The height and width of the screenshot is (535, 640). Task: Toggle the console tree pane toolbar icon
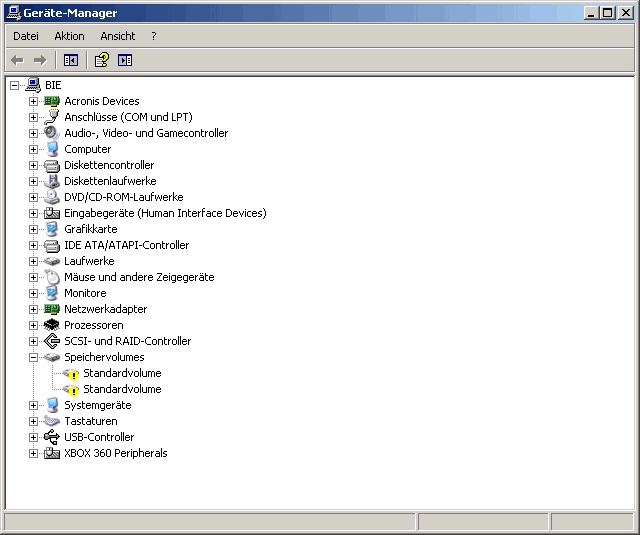point(71,60)
